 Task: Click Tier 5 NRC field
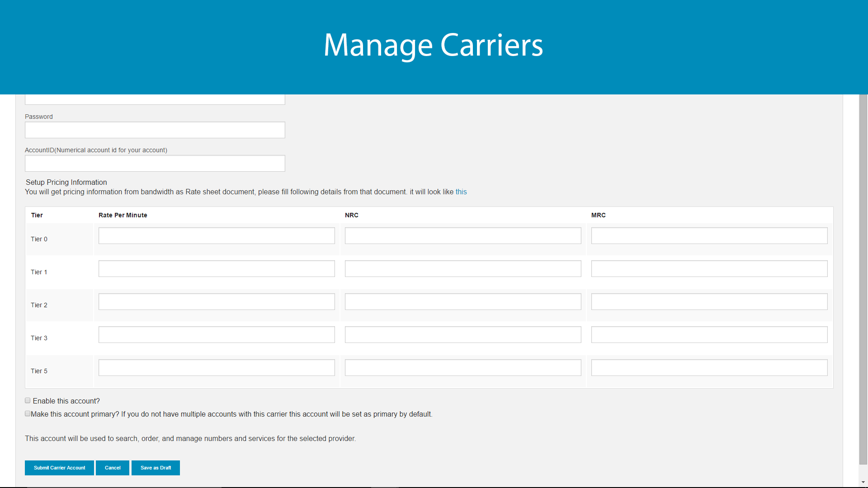[463, 368]
